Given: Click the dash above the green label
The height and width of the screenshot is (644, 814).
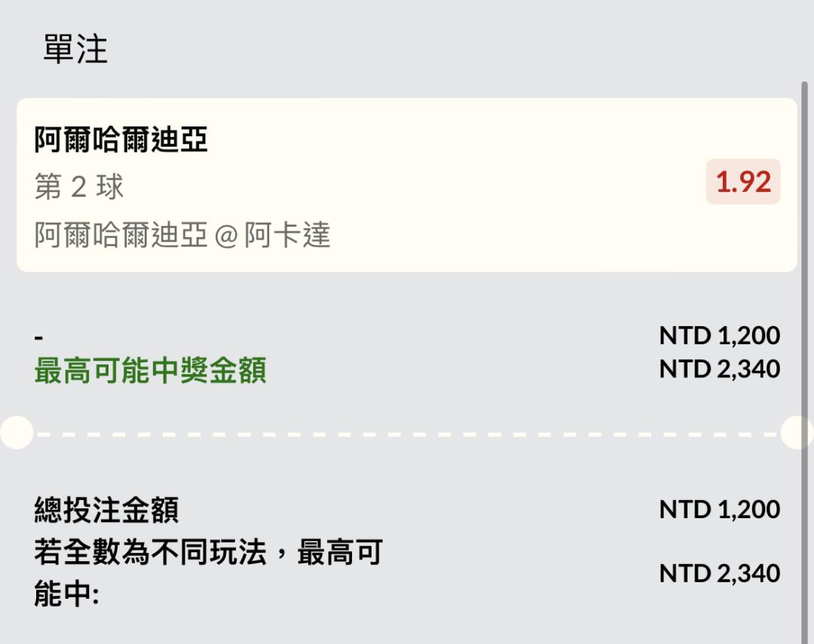Looking at the screenshot, I should pyautogui.click(x=39, y=337).
